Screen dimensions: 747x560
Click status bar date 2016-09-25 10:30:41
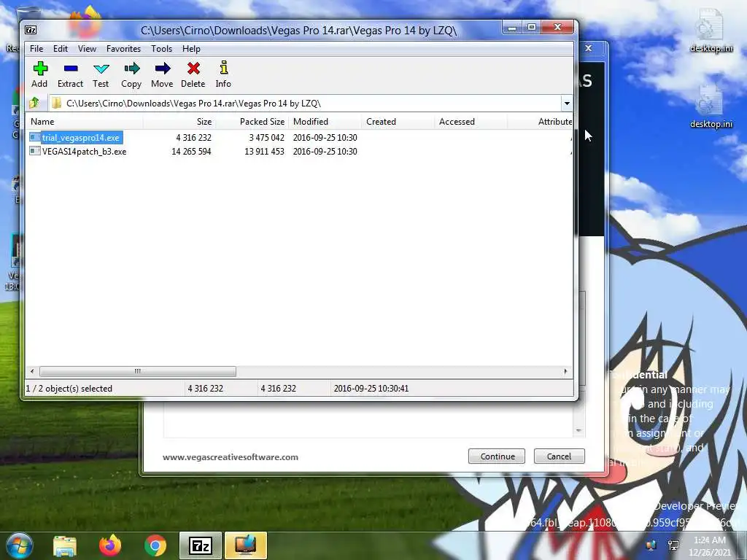pos(371,389)
